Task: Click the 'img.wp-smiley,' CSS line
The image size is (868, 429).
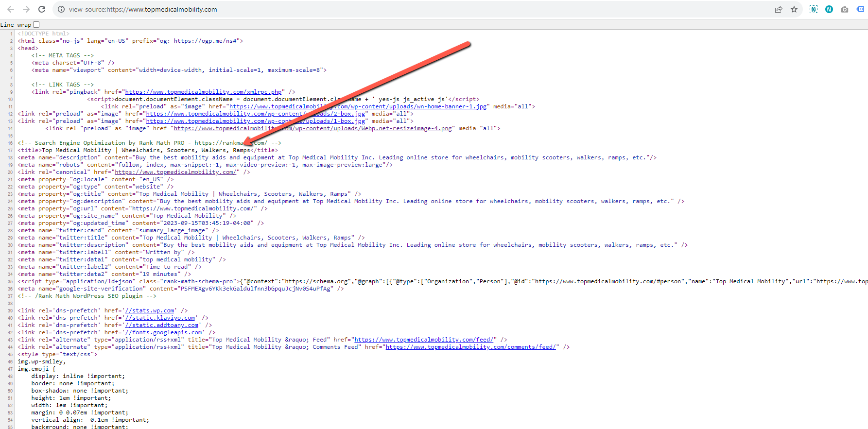Action: click(x=42, y=361)
